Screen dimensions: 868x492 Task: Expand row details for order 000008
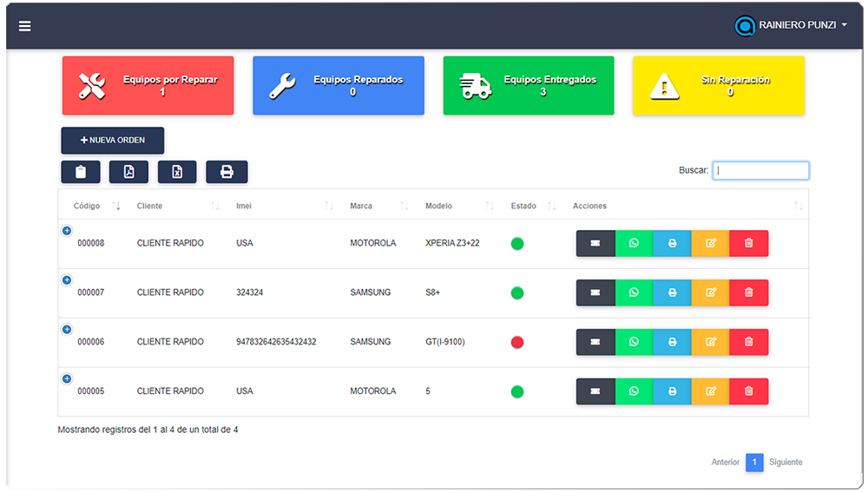(x=67, y=231)
